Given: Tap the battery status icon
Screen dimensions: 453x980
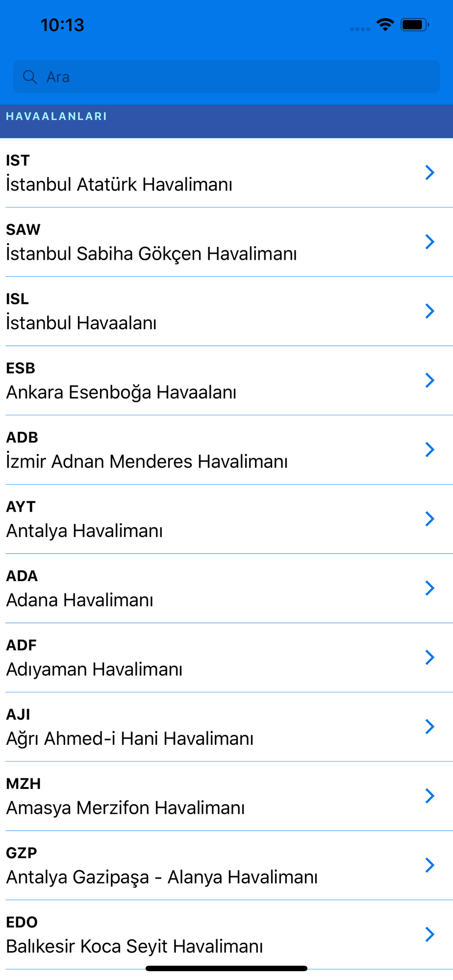Looking at the screenshot, I should [x=415, y=24].
